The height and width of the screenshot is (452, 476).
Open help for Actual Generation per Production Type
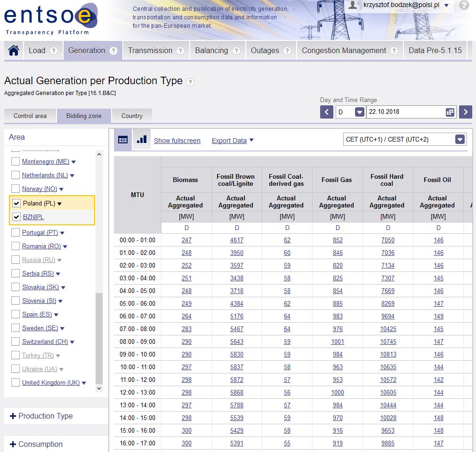coord(190,82)
